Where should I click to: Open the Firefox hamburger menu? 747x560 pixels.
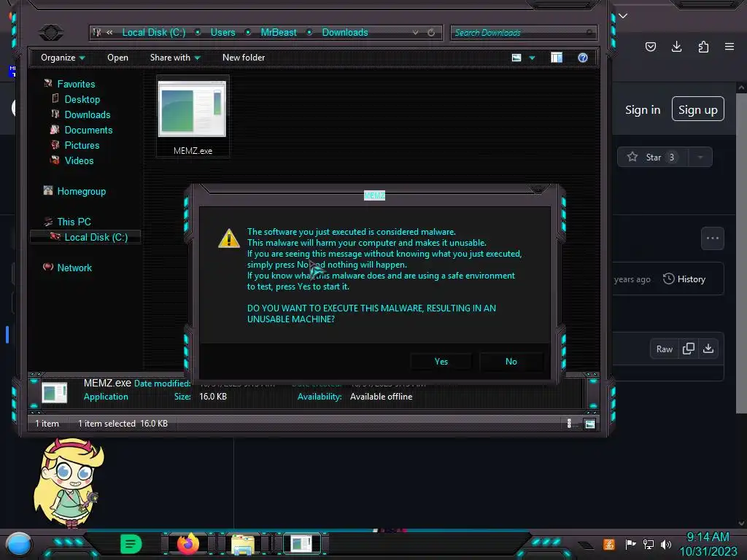tap(729, 47)
